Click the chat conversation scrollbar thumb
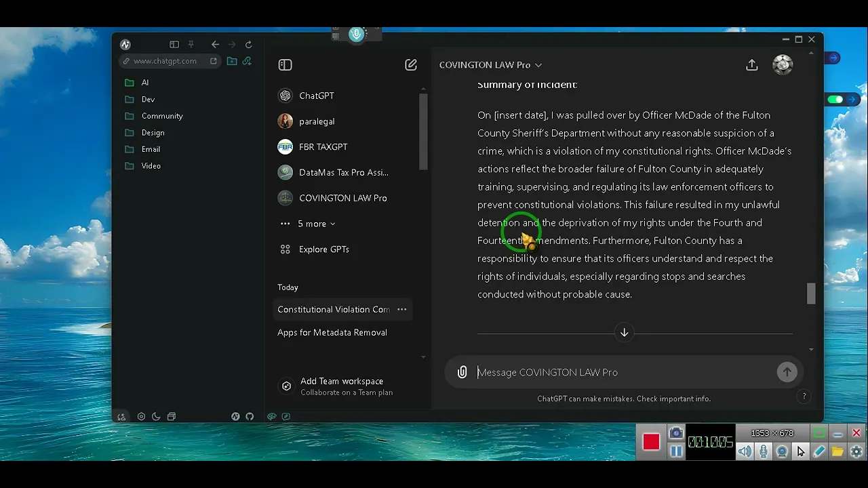This screenshot has height=488, width=868. (x=811, y=293)
